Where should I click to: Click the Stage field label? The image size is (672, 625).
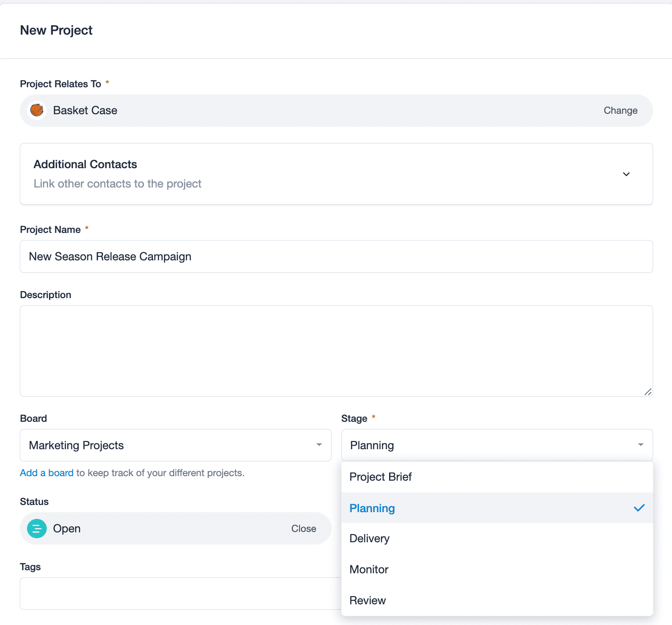(354, 419)
